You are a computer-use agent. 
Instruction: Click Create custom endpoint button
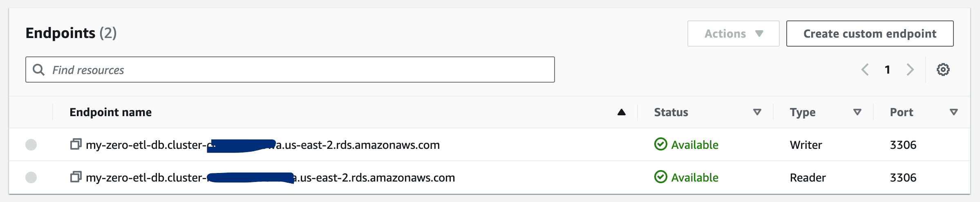[x=870, y=34]
